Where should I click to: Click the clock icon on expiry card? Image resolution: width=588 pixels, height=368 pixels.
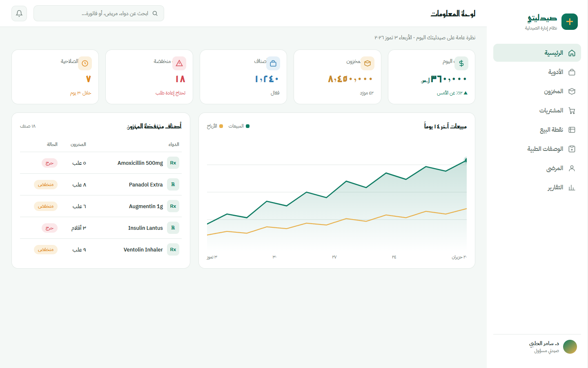(x=85, y=63)
